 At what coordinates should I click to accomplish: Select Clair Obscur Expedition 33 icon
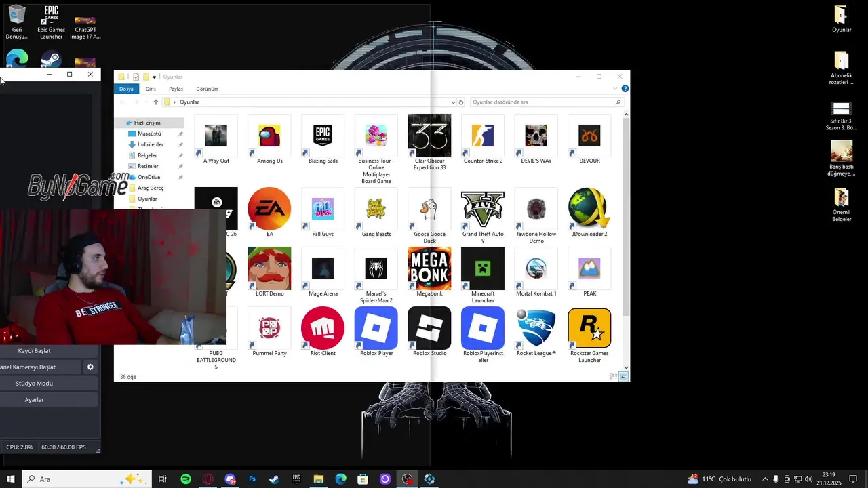point(429,143)
